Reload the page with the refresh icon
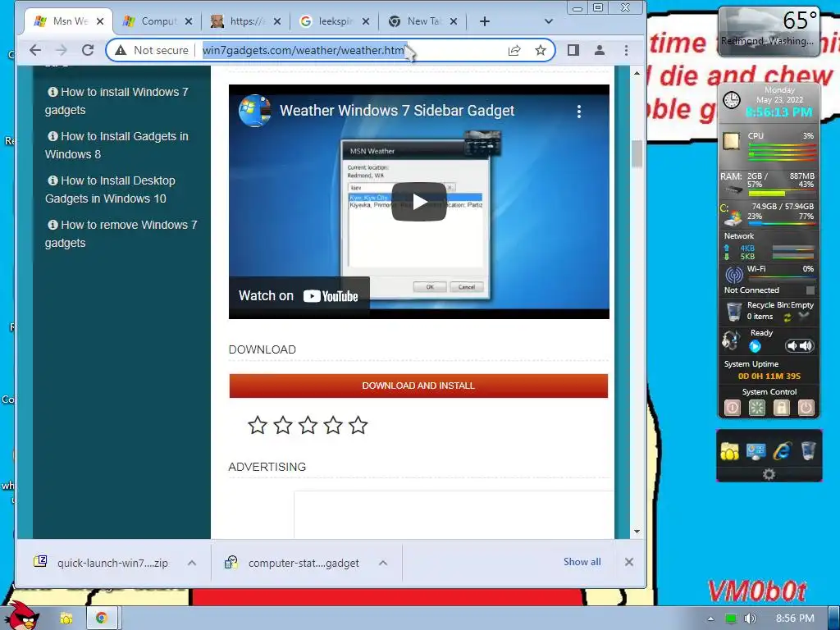840x630 pixels. (x=87, y=50)
